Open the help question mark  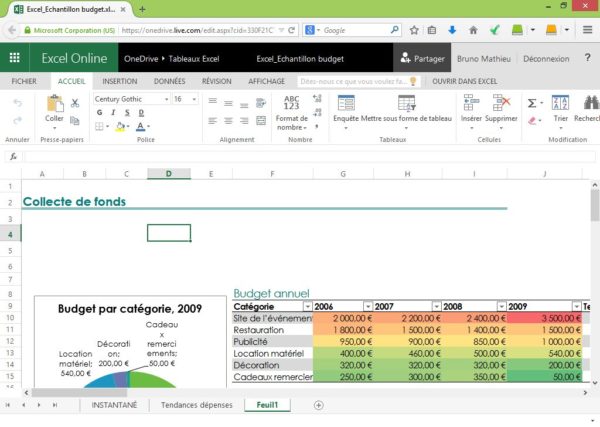coord(588,58)
